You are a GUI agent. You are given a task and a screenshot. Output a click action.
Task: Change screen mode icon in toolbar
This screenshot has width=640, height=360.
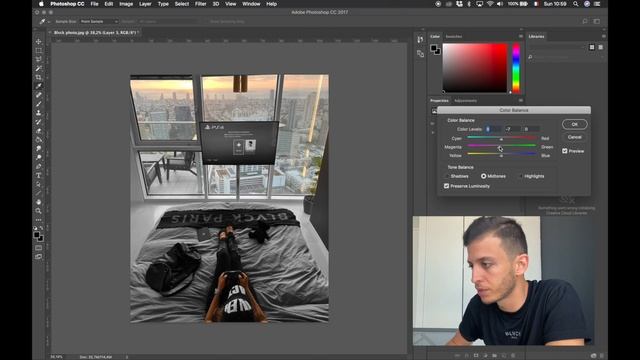(x=39, y=257)
